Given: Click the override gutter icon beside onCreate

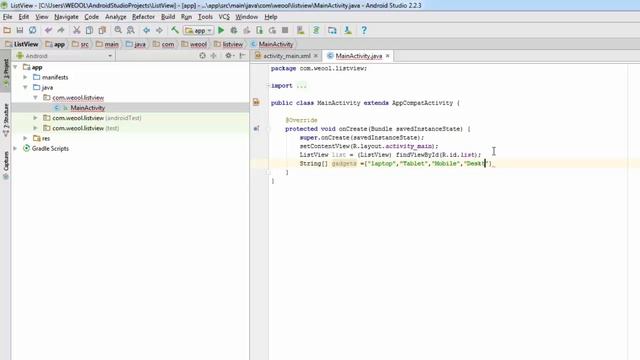Looking at the screenshot, I should pyautogui.click(x=256, y=129).
